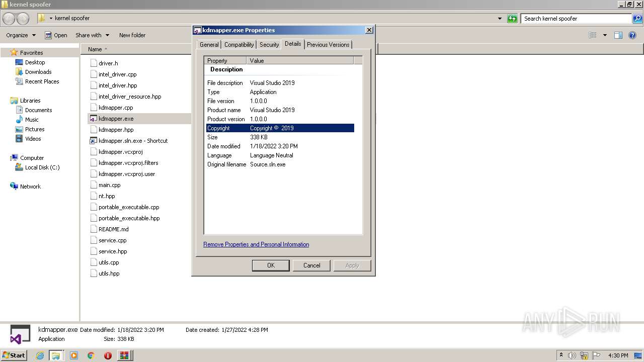
Task: Click New folder in toolbar
Action: [x=132, y=35]
